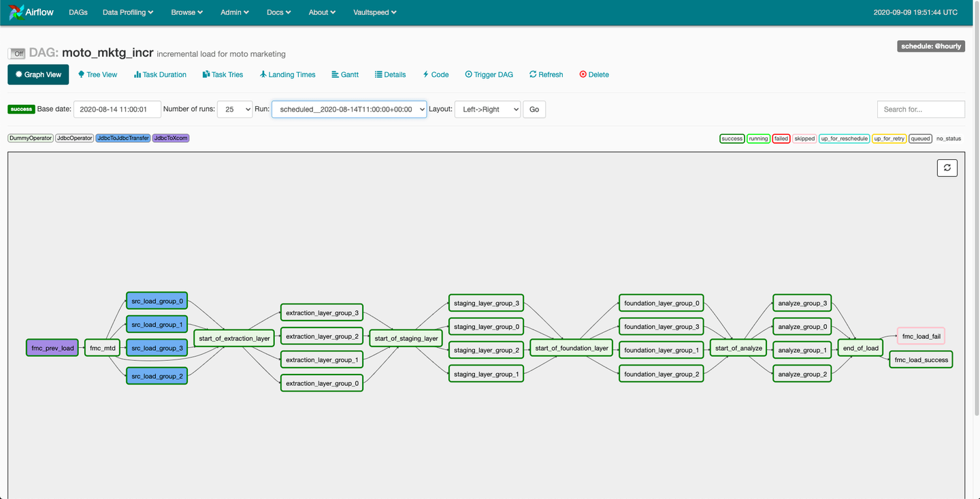Click the Go button
The image size is (980, 499).
tap(534, 109)
